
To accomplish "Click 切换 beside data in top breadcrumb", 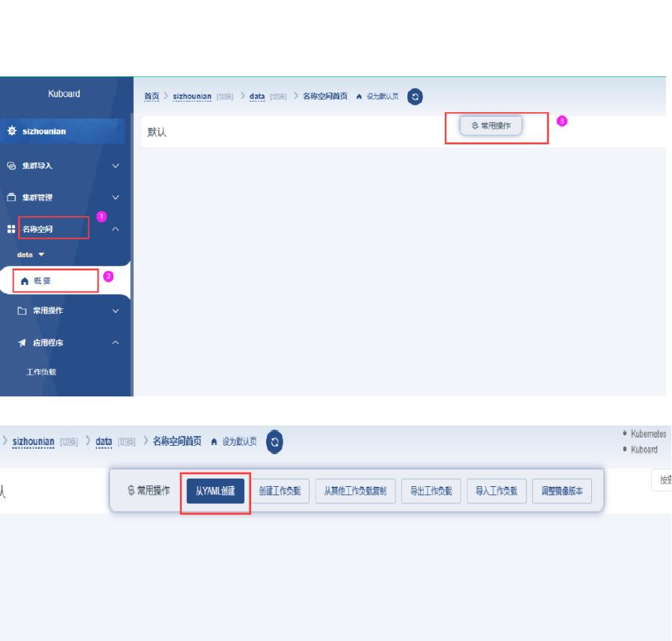I will coord(278,96).
